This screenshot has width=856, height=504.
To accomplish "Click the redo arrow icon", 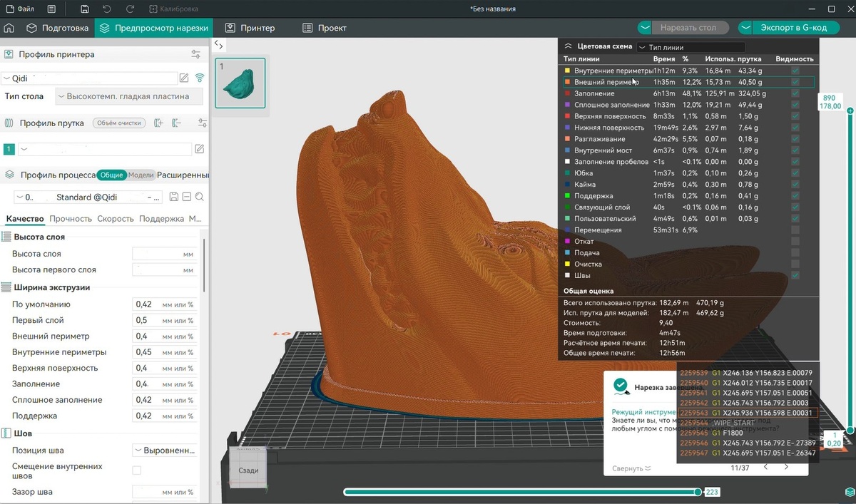I will 129,9.
